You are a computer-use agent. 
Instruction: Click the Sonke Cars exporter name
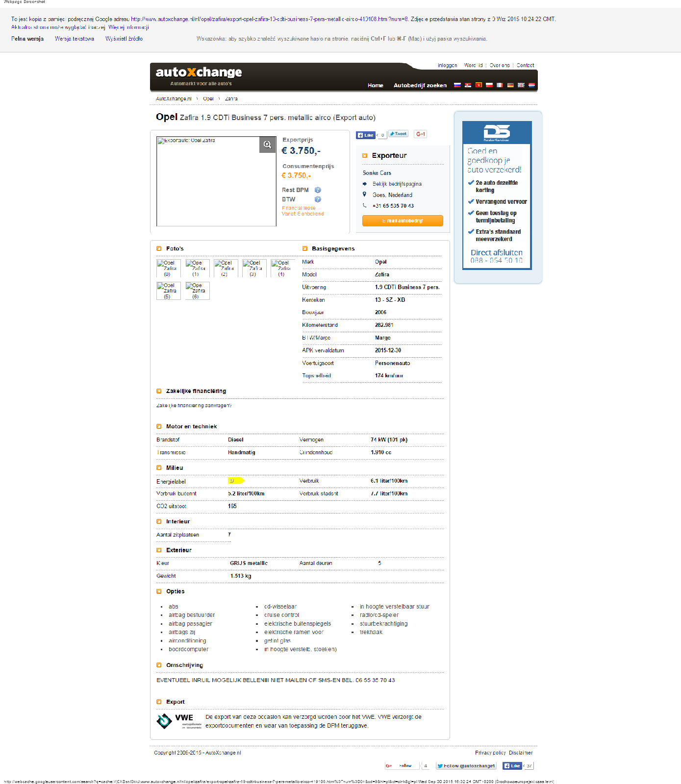pos(377,173)
